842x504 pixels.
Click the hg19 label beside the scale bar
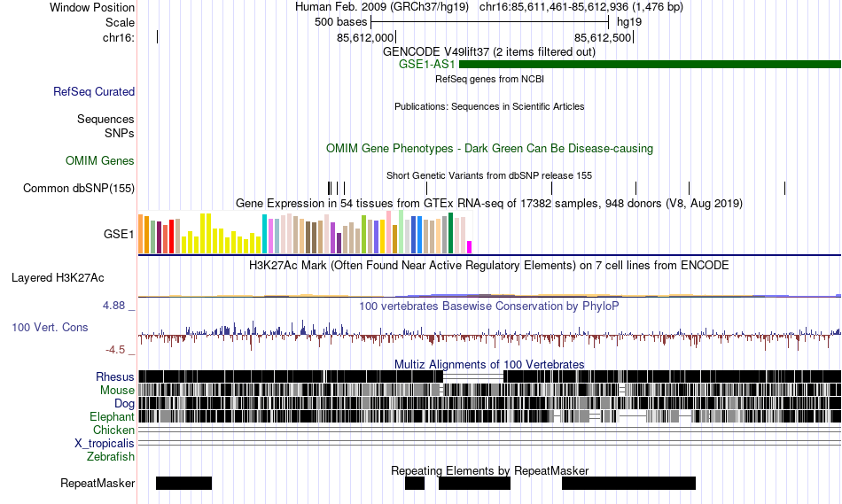(629, 22)
